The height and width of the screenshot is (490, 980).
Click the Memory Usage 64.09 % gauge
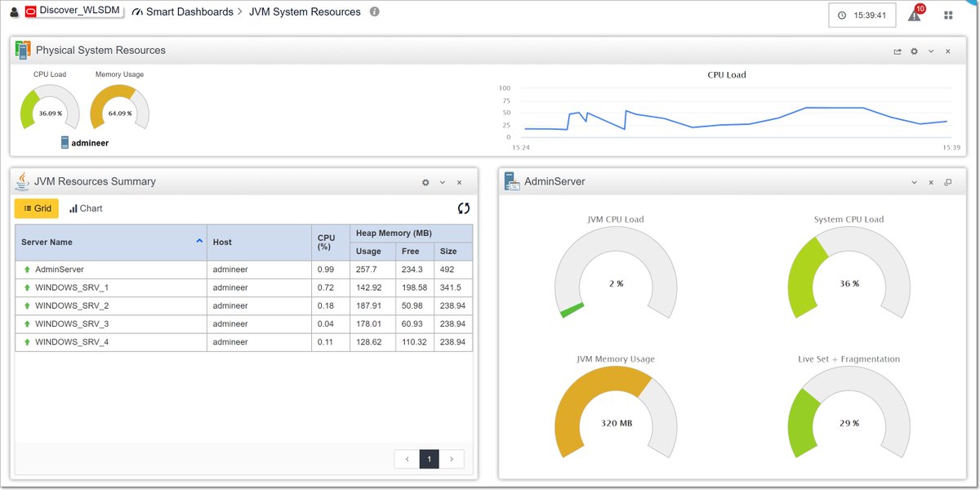coord(119,109)
